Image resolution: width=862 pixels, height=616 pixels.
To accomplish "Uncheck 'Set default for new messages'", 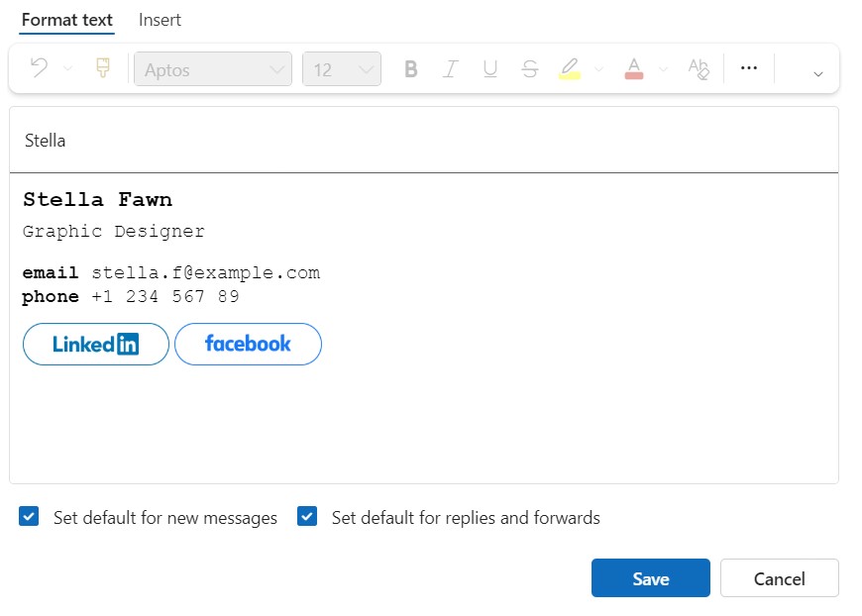I will point(29,517).
